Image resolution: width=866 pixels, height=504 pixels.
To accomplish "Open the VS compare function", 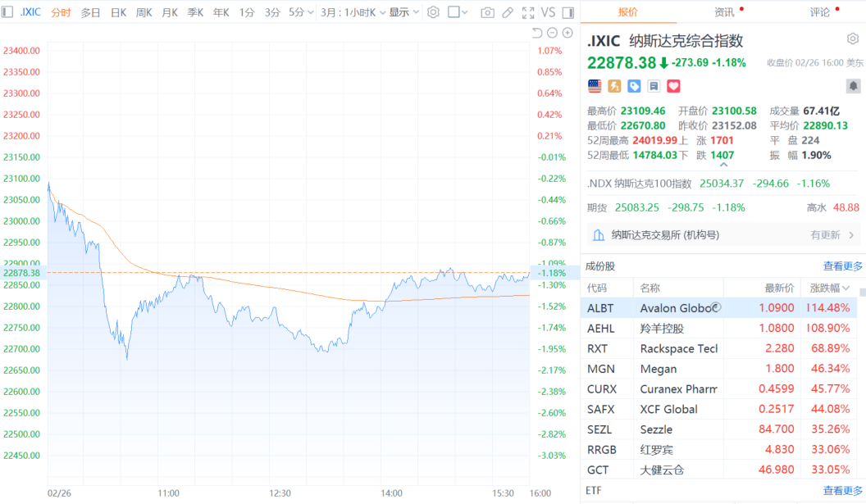I will pos(548,12).
